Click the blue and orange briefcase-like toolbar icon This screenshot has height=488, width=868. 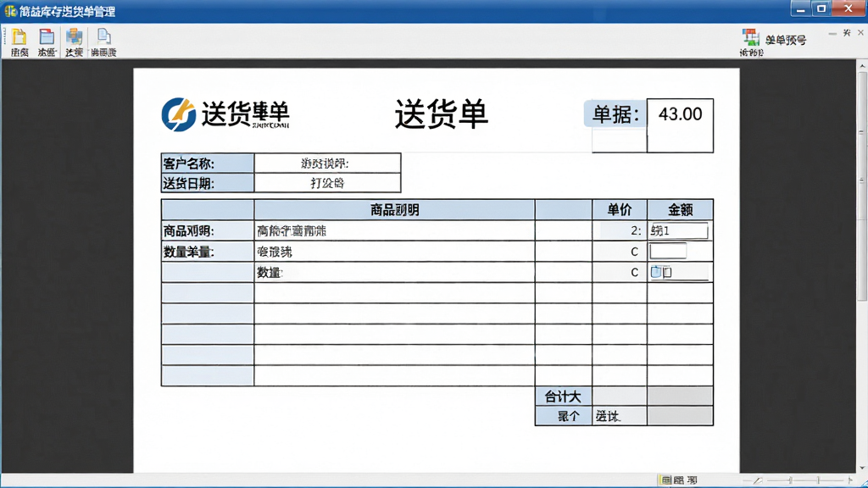point(75,37)
